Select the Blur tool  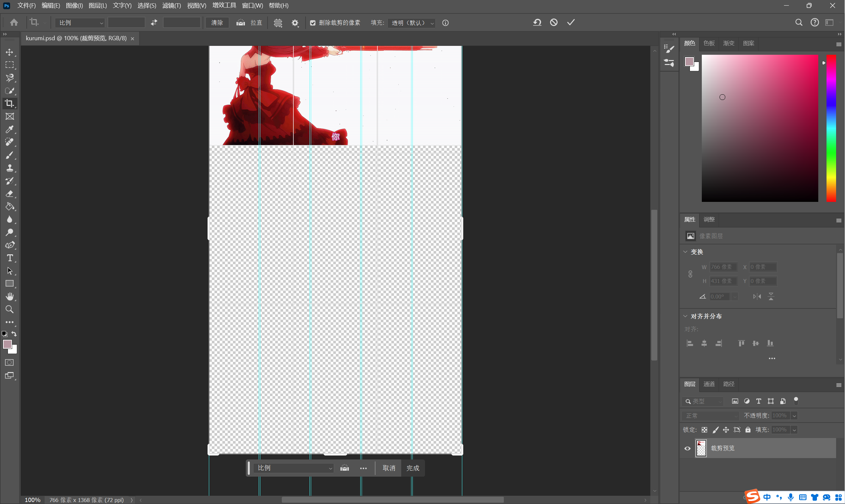(10, 219)
